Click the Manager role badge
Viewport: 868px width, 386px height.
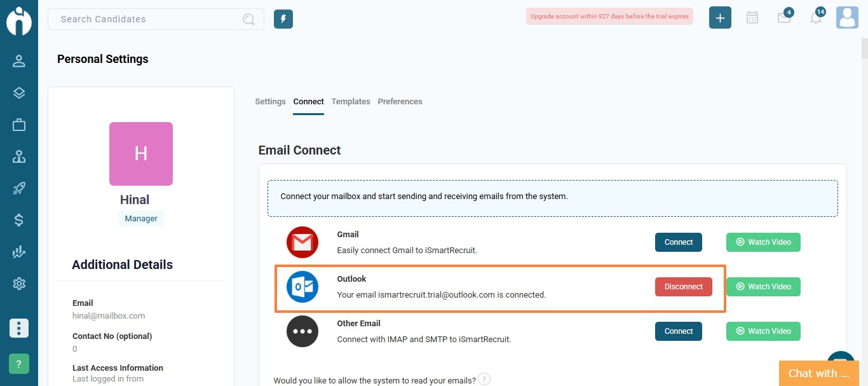[x=141, y=219]
